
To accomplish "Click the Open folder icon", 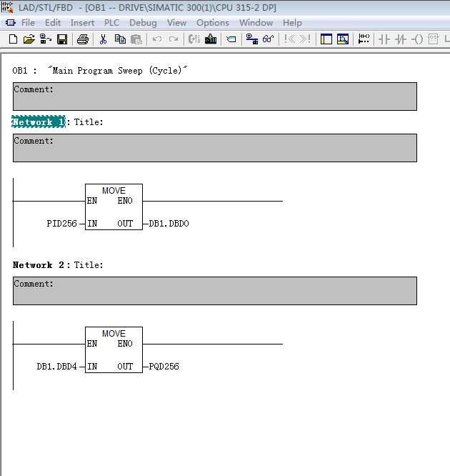I will pyautogui.click(x=29, y=39).
